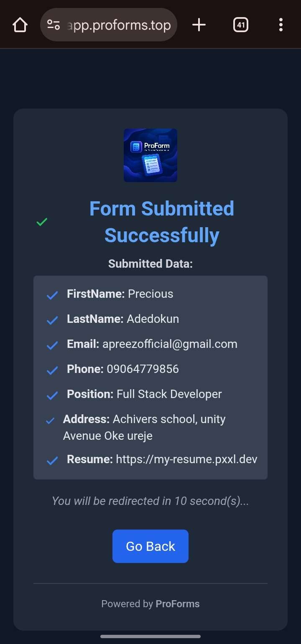Viewport: 301px width, 644px height.
Task: Open a new tab with plus icon
Action: (199, 25)
